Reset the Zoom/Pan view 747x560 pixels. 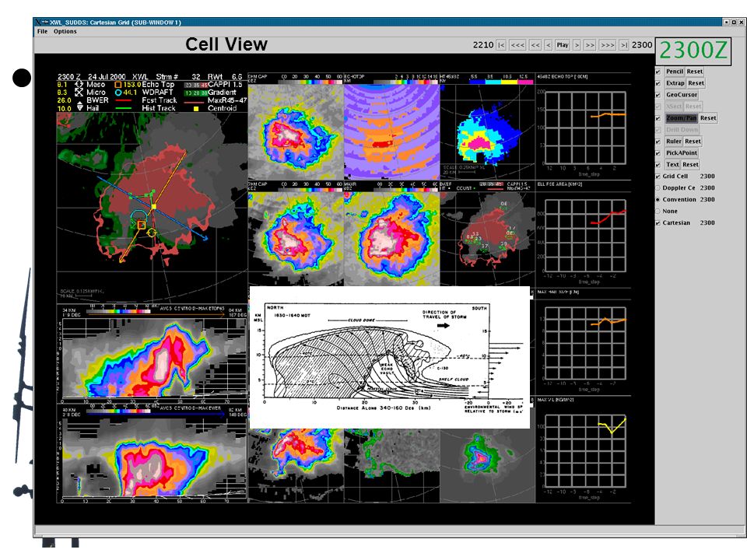[x=708, y=118]
